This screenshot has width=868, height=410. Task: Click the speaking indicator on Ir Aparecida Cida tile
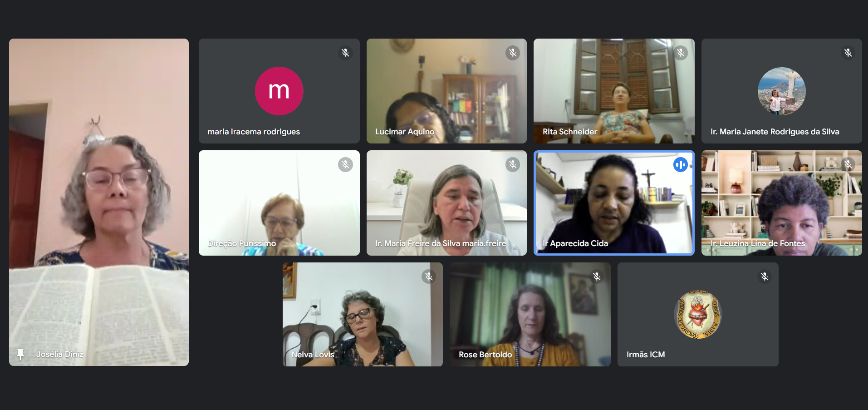681,164
